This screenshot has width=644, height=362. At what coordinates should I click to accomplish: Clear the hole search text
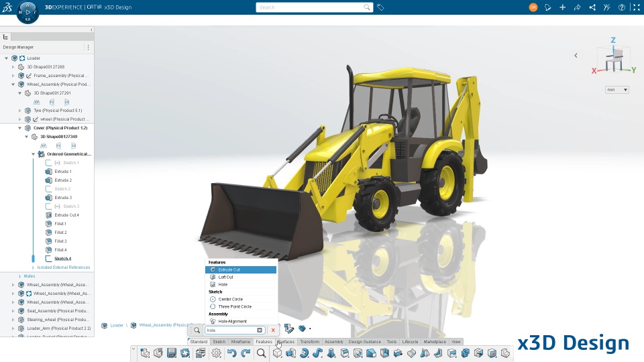(x=260, y=330)
